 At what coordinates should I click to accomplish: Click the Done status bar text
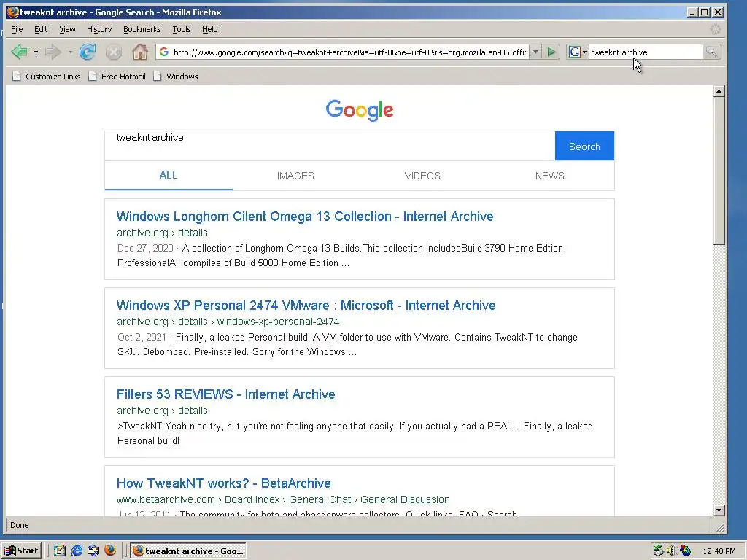(x=20, y=525)
